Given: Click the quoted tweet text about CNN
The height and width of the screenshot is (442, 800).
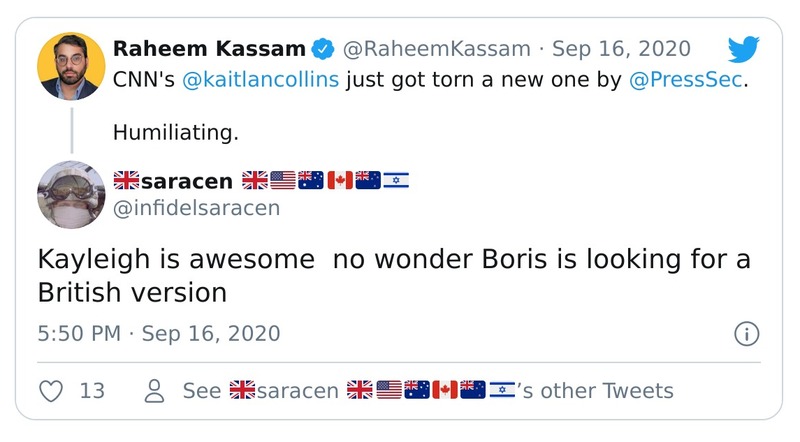Looking at the screenshot, I should pyautogui.click(x=430, y=80).
